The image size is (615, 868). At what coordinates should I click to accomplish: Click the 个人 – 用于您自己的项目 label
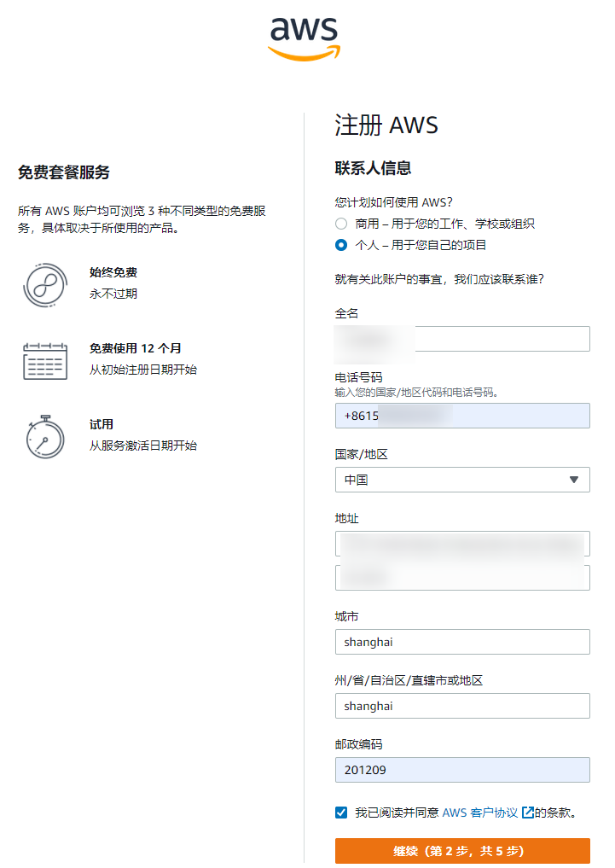click(x=421, y=245)
